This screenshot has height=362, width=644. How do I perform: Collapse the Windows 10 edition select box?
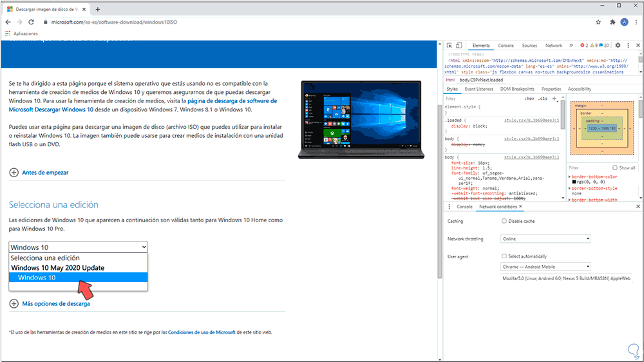pyautogui.click(x=78, y=247)
